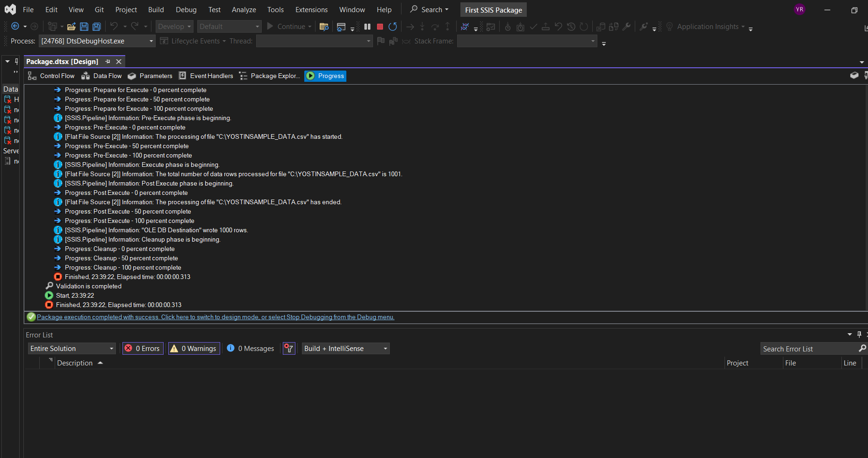This screenshot has width=868, height=458.
Task: Open the Build menu
Action: tap(156, 9)
